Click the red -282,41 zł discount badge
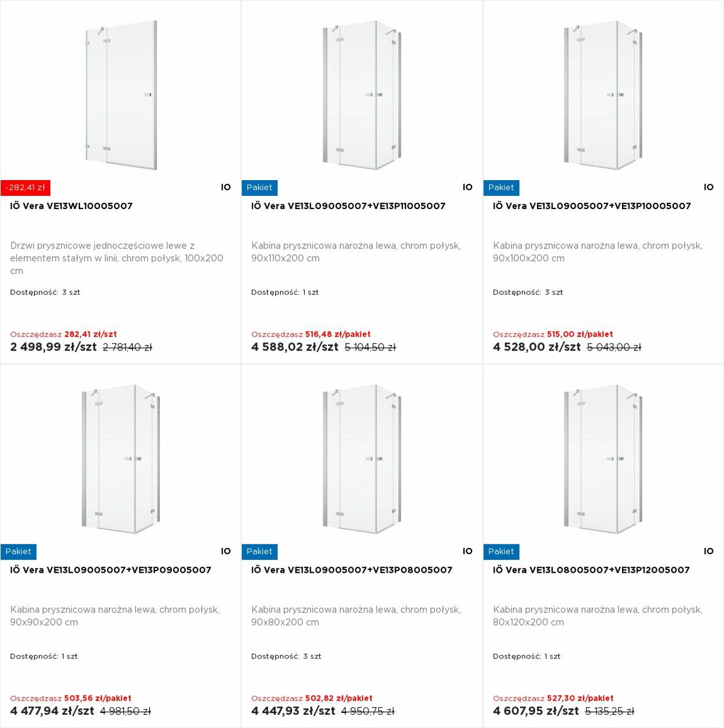724x728 pixels. click(x=25, y=188)
